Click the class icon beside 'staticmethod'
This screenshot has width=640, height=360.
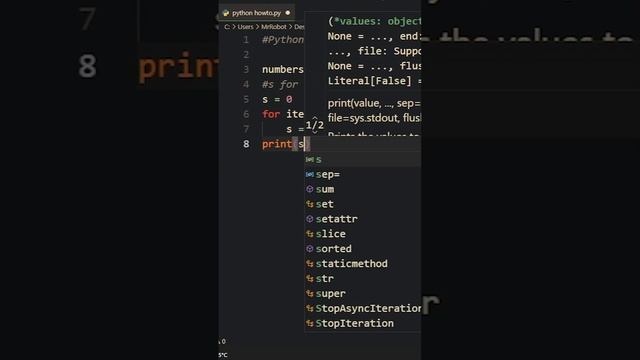(310, 264)
